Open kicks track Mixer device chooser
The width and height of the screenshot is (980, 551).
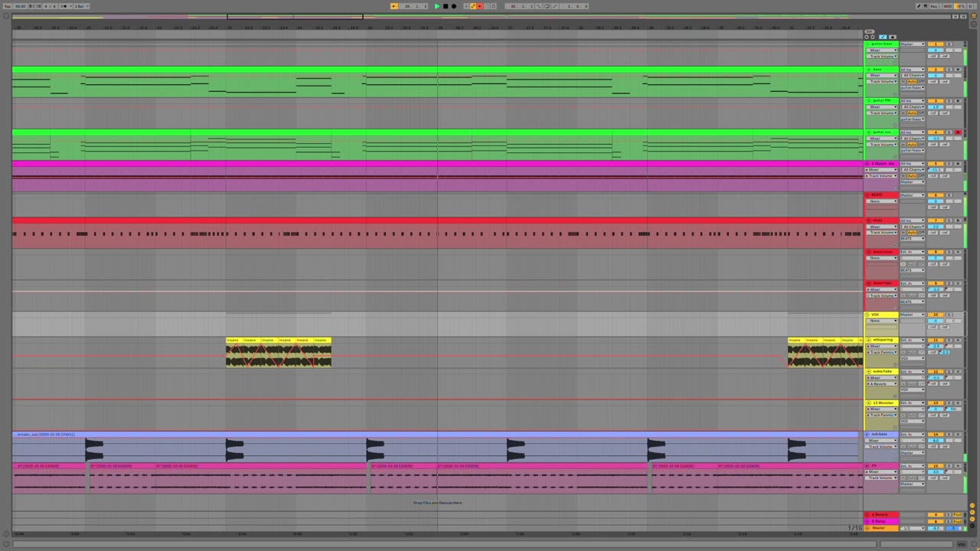point(883,227)
